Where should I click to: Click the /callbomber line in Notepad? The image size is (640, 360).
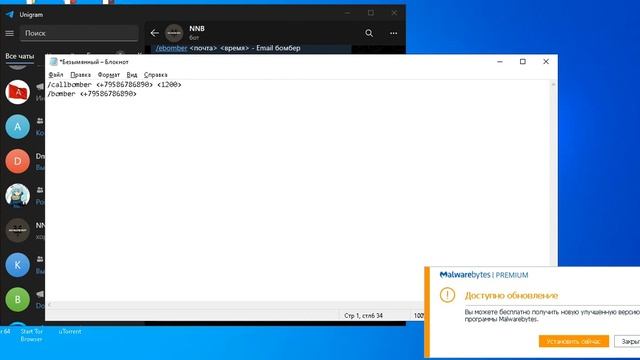tap(115, 84)
